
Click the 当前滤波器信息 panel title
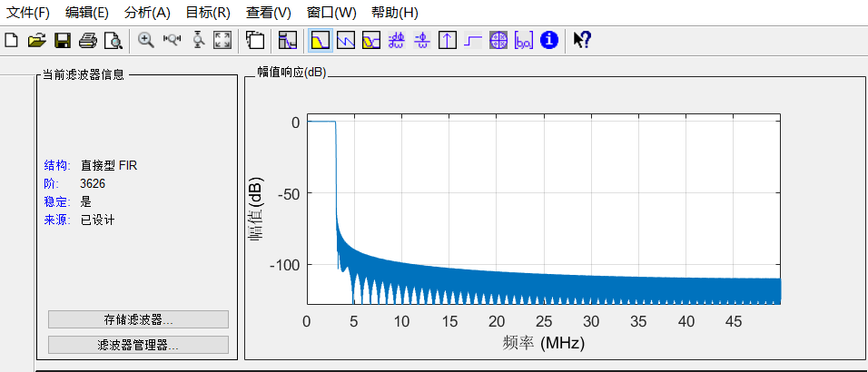tap(84, 74)
